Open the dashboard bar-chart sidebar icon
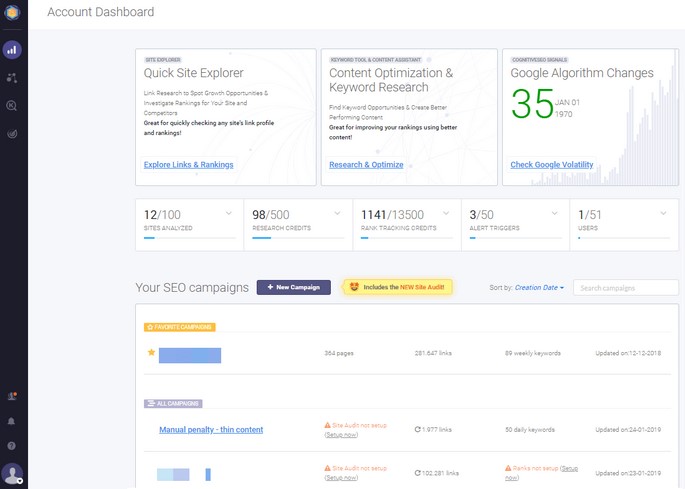This screenshot has width=685, height=489. click(12, 50)
